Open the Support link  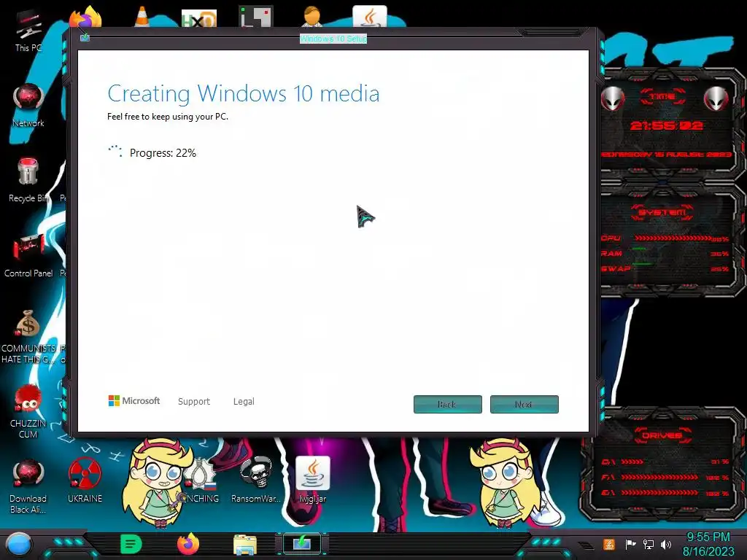(x=194, y=402)
